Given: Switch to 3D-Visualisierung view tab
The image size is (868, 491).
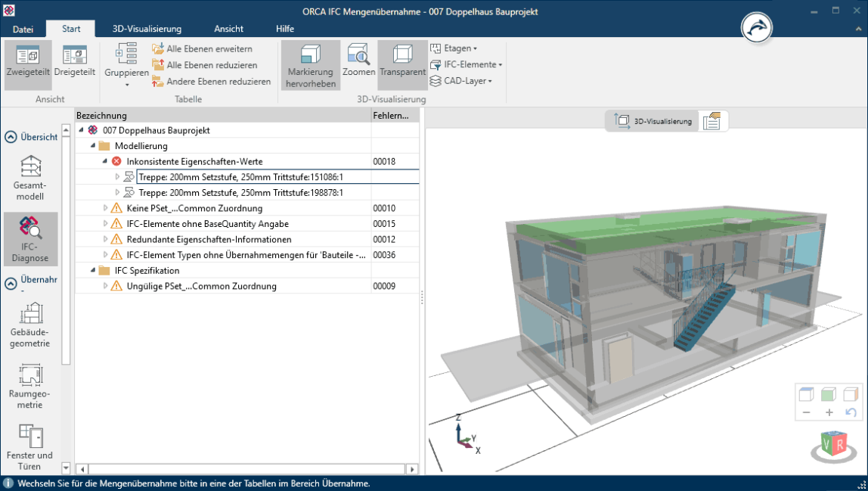Looking at the screenshot, I should (x=653, y=121).
